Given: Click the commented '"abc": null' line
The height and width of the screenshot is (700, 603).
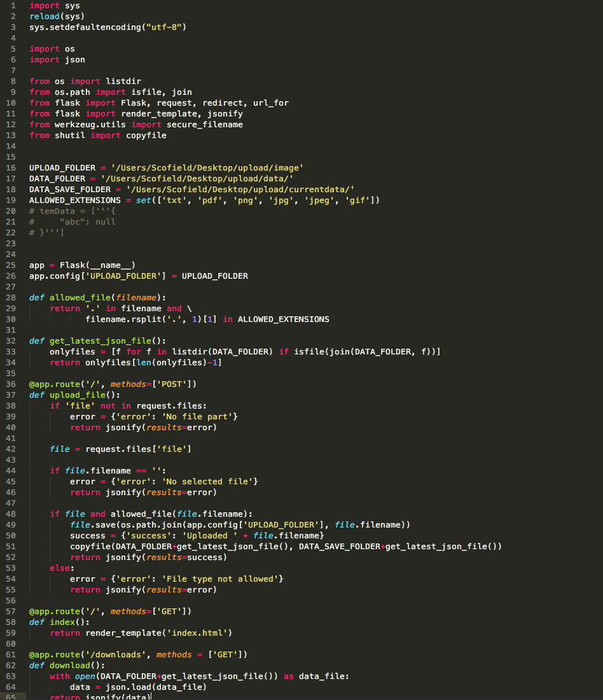Looking at the screenshot, I should point(73,222).
